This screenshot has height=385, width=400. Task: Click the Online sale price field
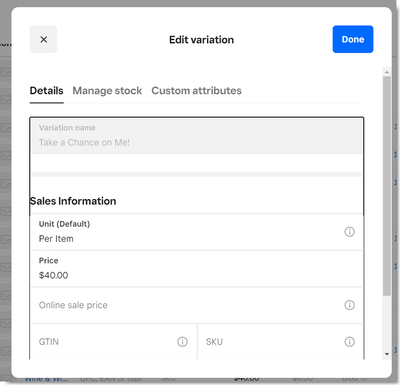196,305
